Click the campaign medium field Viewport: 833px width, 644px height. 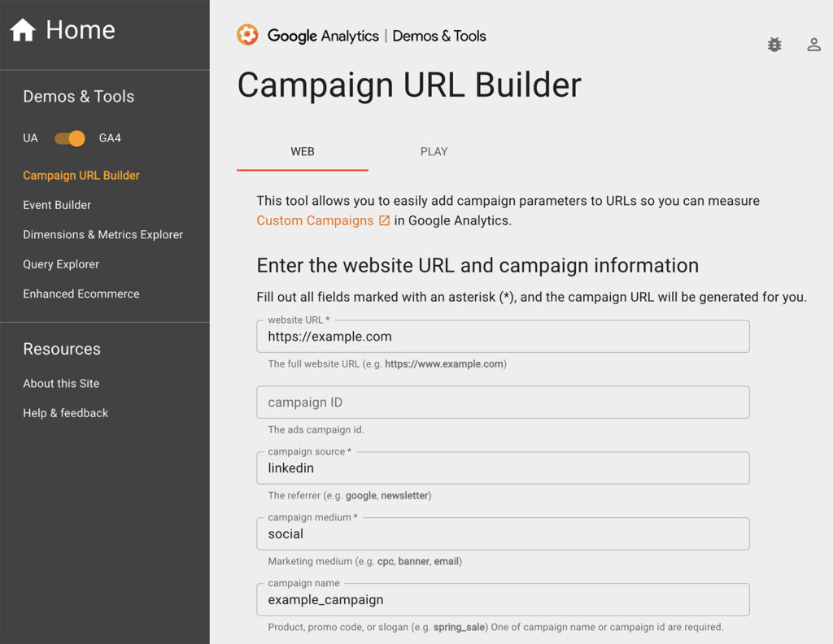pos(503,534)
